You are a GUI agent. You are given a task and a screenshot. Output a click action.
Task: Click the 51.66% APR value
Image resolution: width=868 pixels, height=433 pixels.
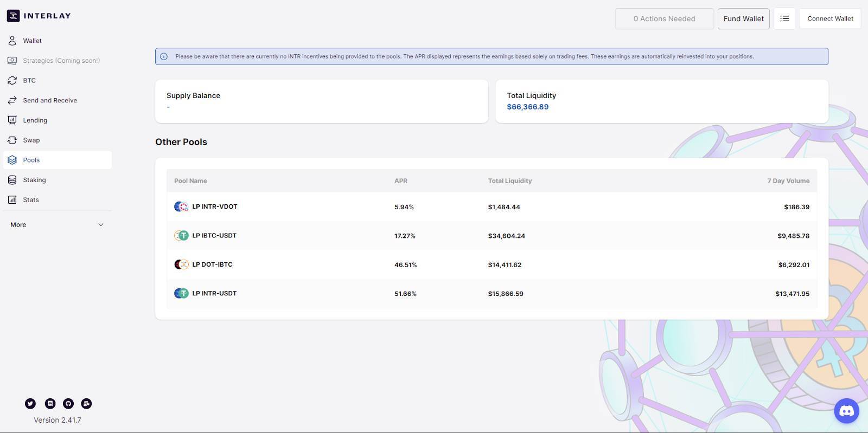pyautogui.click(x=405, y=294)
